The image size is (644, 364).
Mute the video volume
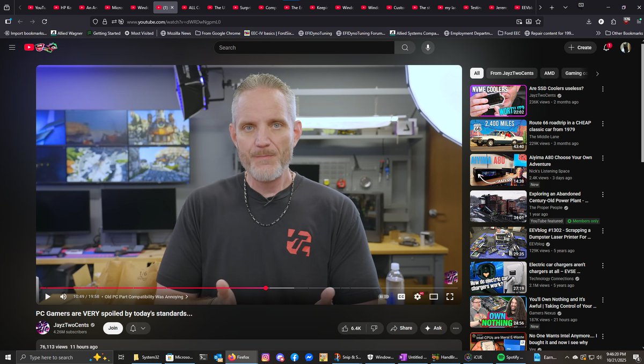click(63, 296)
